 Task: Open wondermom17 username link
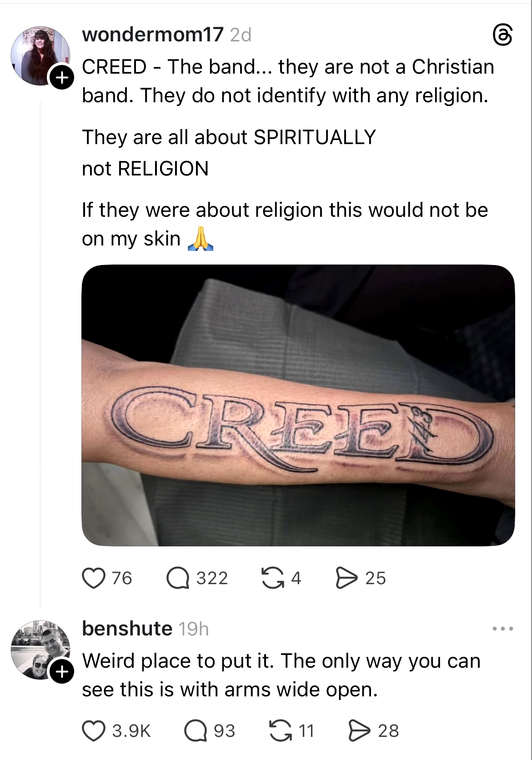click(153, 35)
